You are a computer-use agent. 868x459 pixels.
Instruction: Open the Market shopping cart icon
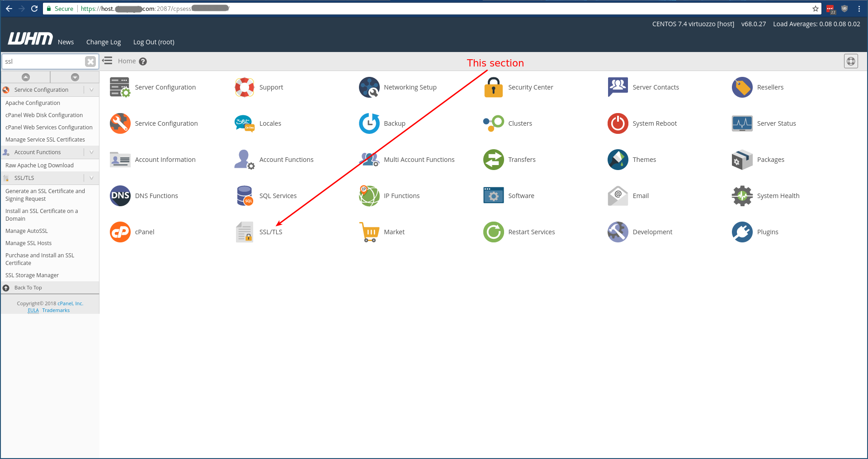(369, 232)
